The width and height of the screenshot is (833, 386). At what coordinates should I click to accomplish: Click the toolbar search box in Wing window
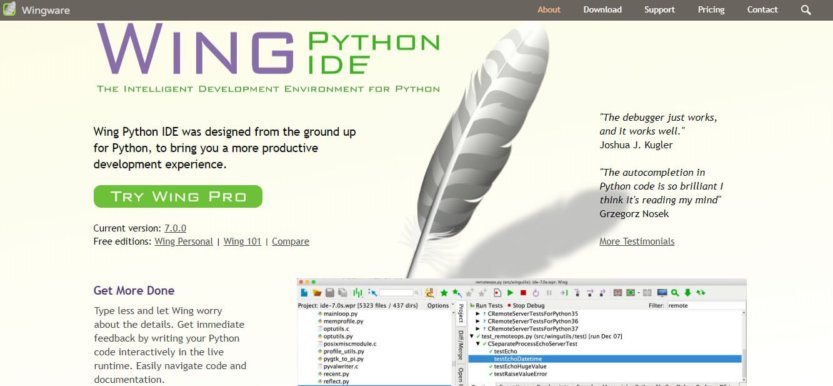(x=396, y=293)
